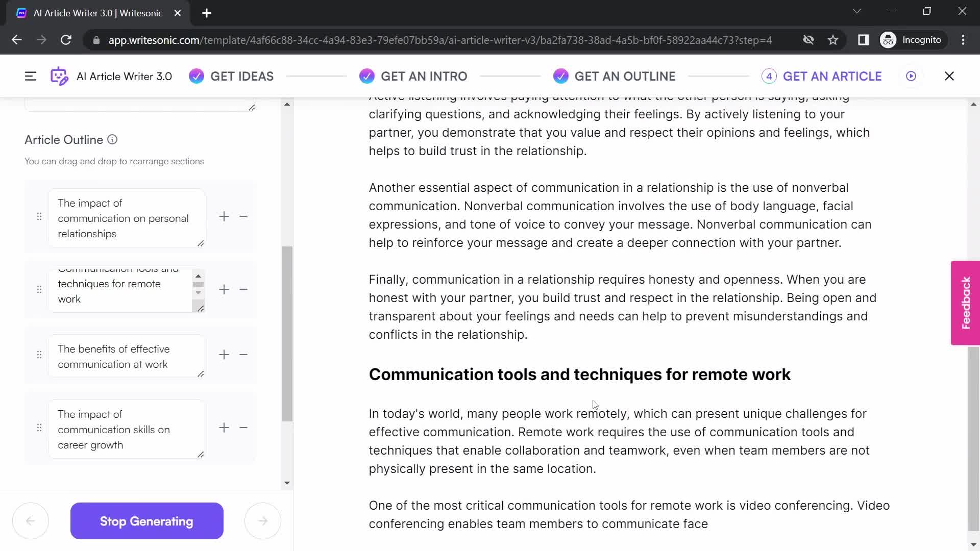Click the GET AN OUTLINE step icon
Viewport: 980px width, 551px height.
pyautogui.click(x=562, y=76)
